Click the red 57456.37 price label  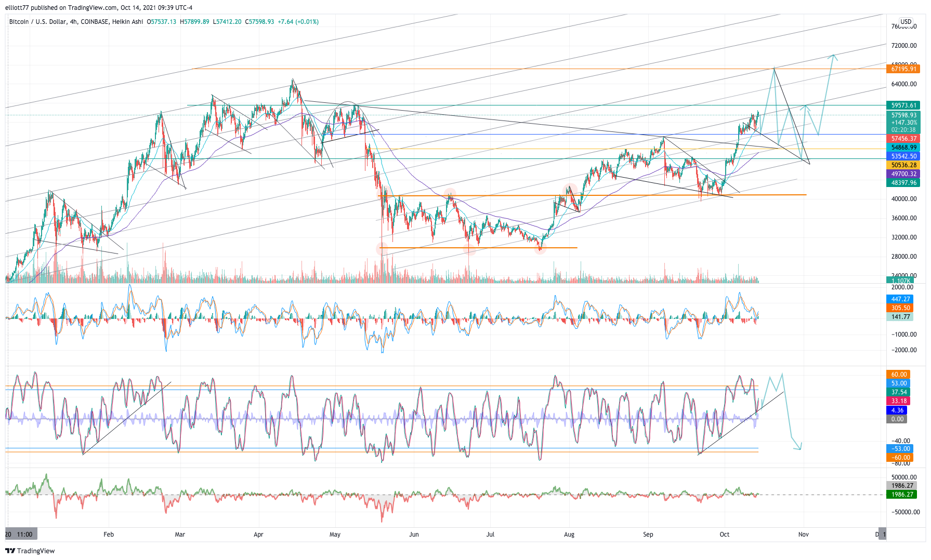tap(903, 139)
